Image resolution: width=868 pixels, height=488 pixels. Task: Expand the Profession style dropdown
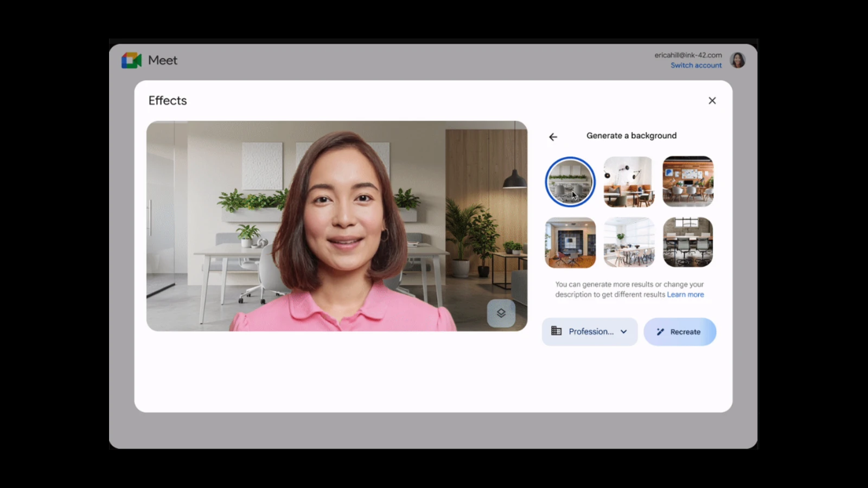coord(590,332)
